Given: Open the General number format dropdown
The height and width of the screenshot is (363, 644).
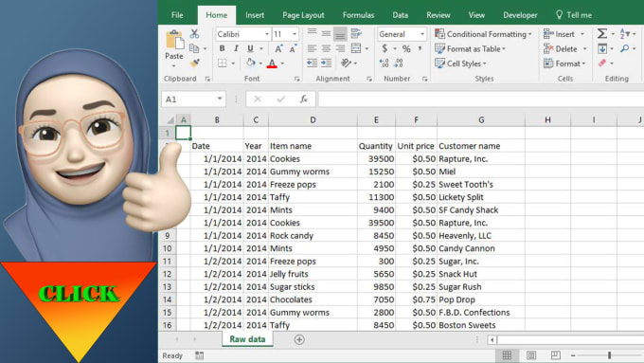Looking at the screenshot, I should point(422,34).
